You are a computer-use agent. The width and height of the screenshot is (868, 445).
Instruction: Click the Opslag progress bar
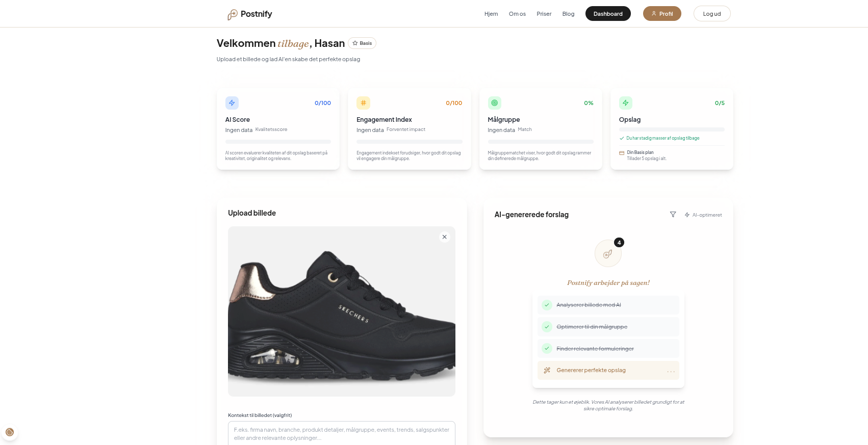[x=672, y=129]
